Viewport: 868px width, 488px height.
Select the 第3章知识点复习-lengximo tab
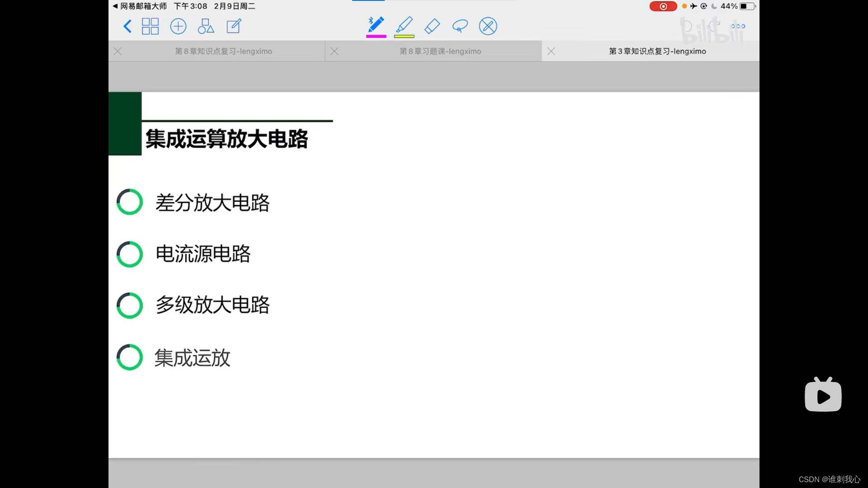pos(657,52)
